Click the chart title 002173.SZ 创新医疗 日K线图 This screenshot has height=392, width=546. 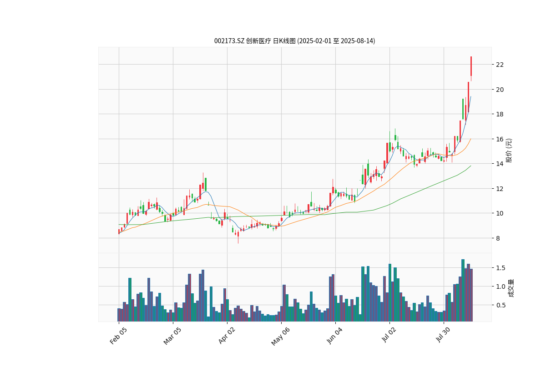(x=295, y=41)
